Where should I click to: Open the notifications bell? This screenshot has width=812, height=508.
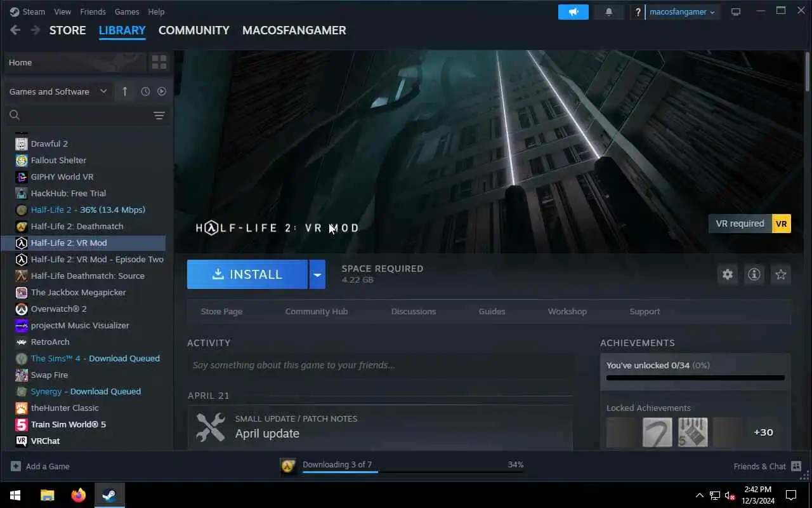(x=609, y=12)
